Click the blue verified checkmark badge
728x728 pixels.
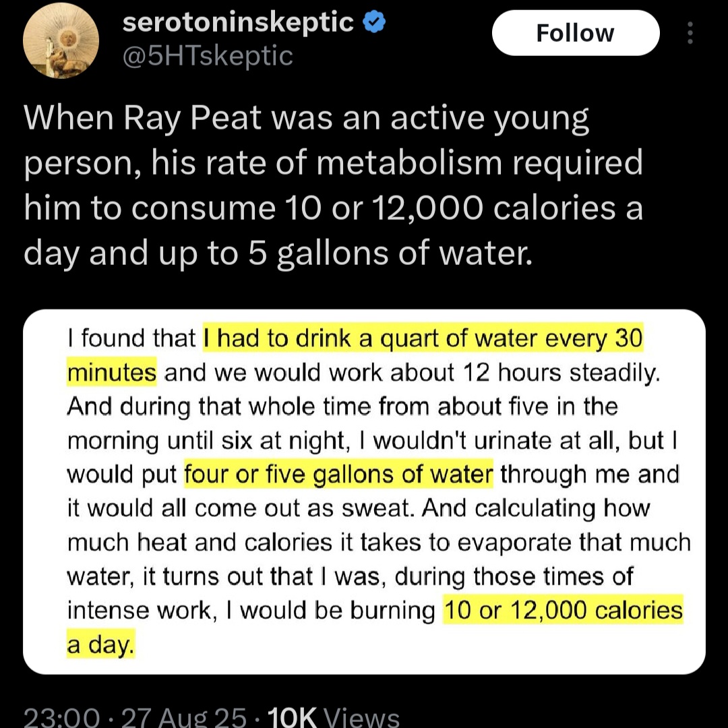click(x=373, y=22)
